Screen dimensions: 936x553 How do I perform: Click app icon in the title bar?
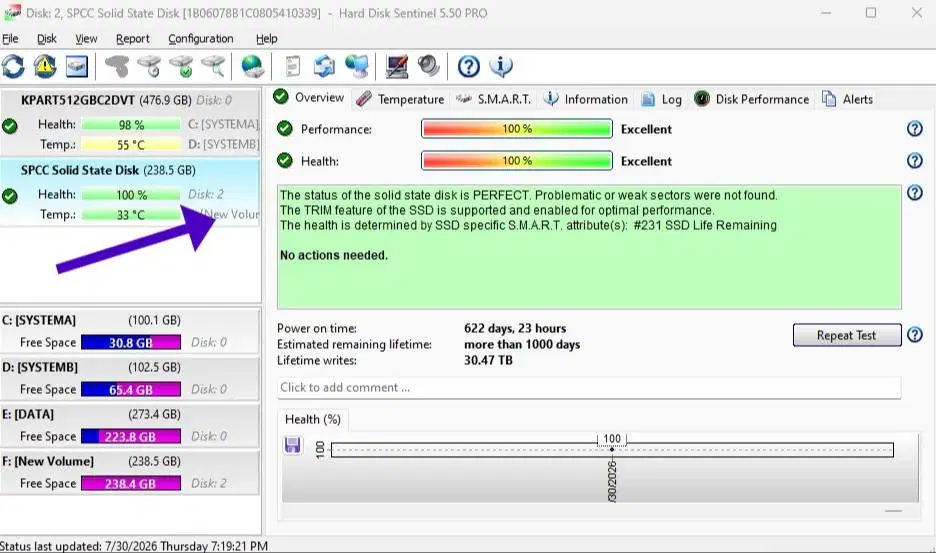[x=11, y=13]
